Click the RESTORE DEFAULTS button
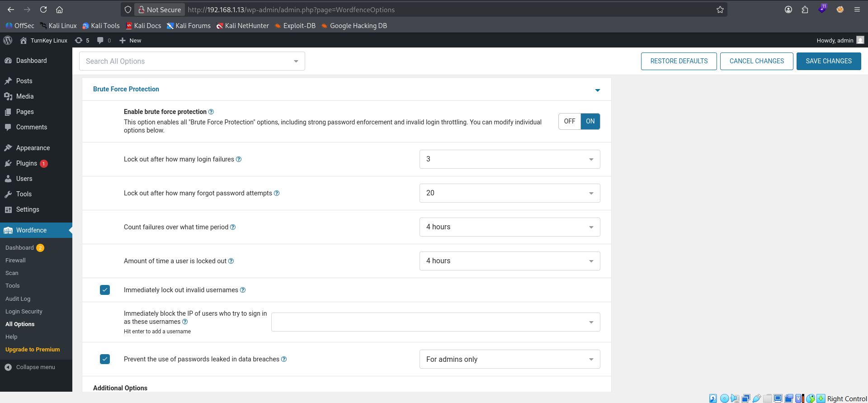Viewport: 868px width, 403px height. pyautogui.click(x=679, y=61)
